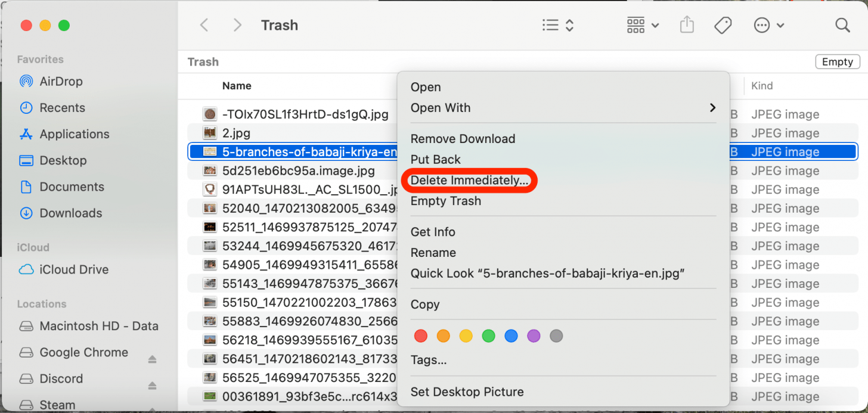
Task: Open AirDrop in the sidebar
Action: coord(61,82)
